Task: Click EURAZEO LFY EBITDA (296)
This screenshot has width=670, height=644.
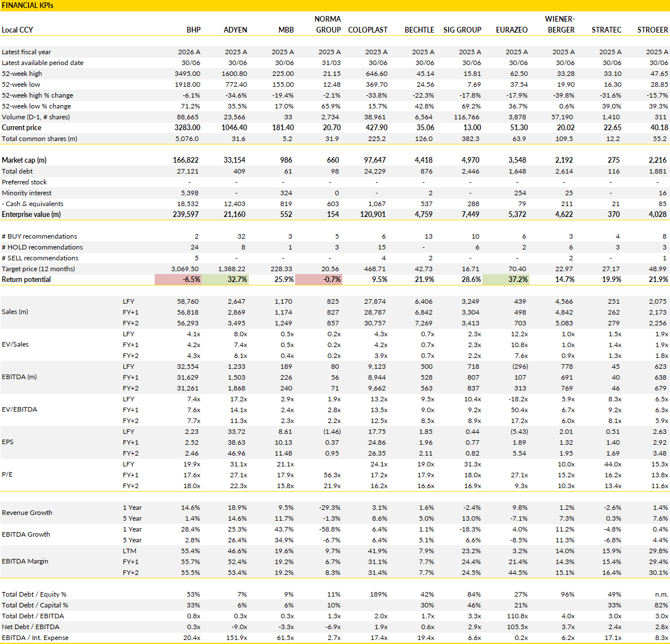Action: [519, 367]
